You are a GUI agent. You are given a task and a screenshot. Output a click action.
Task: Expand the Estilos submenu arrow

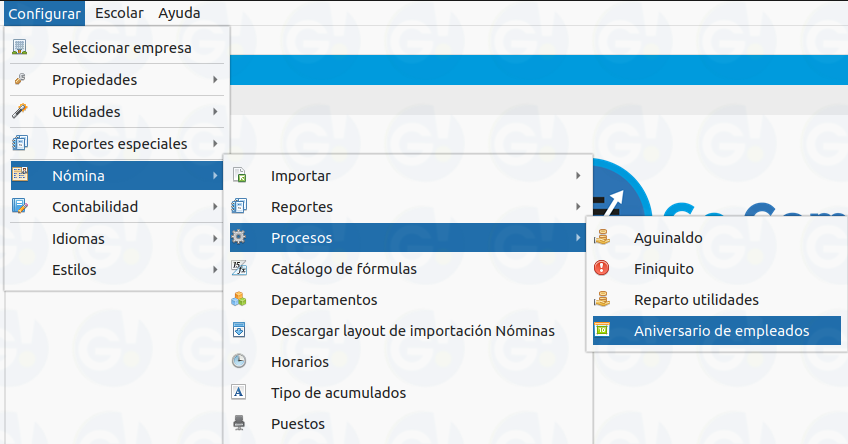pyautogui.click(x=215, y=269)
